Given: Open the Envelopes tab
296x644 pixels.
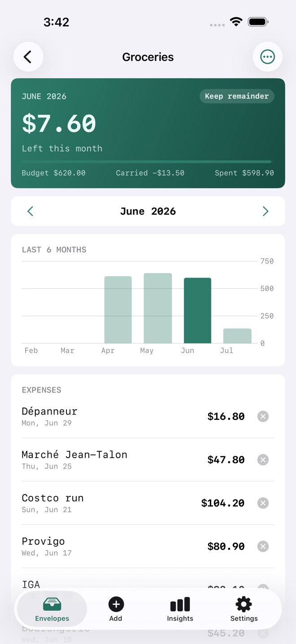Looking at the screenshot, I should coord(52,609).
